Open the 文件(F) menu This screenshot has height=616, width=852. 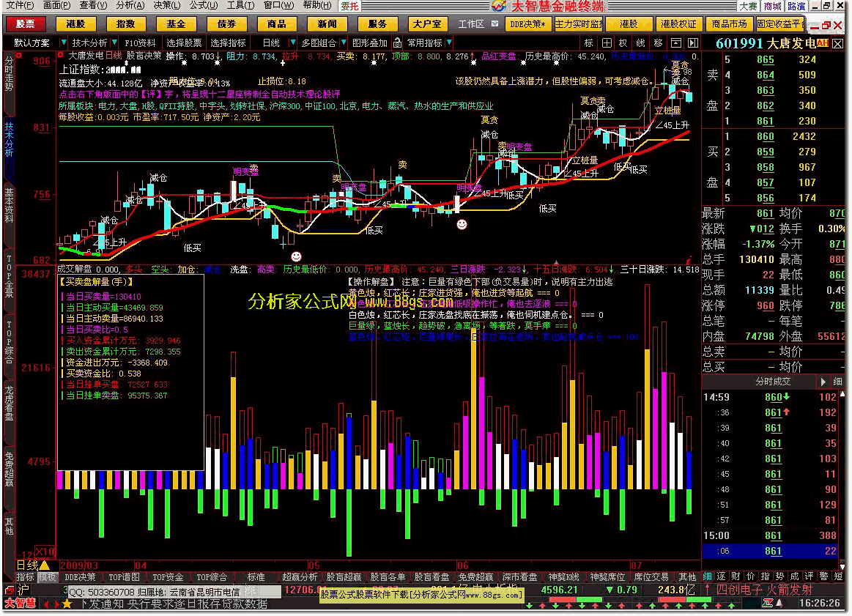[x=20, y=5]
